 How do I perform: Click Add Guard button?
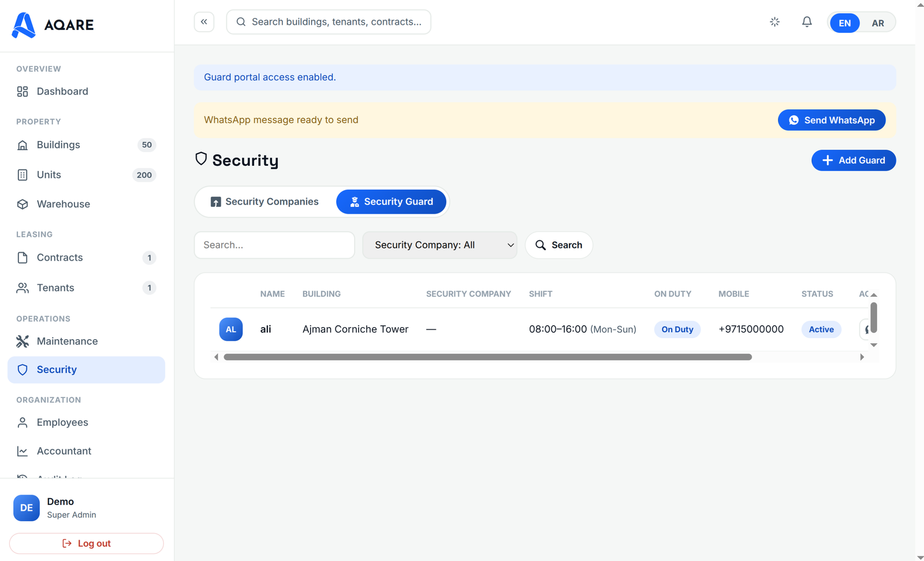pos(854,160)
